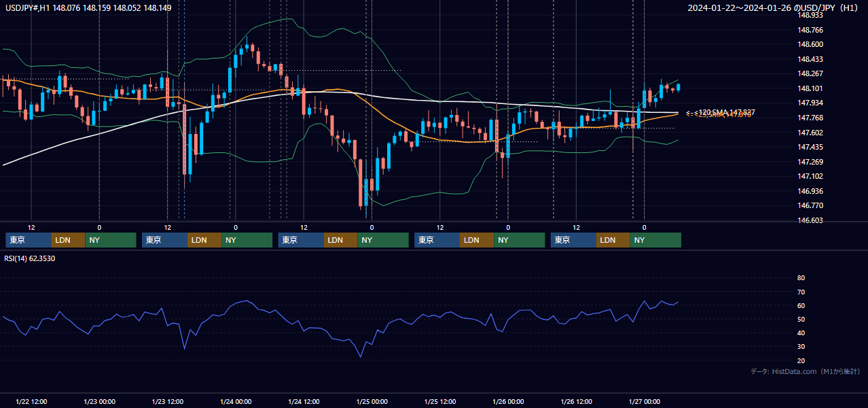The width and height of the screenshot is (868, 408).
Task: Click the RSI 80 level label
Action: 801,278
